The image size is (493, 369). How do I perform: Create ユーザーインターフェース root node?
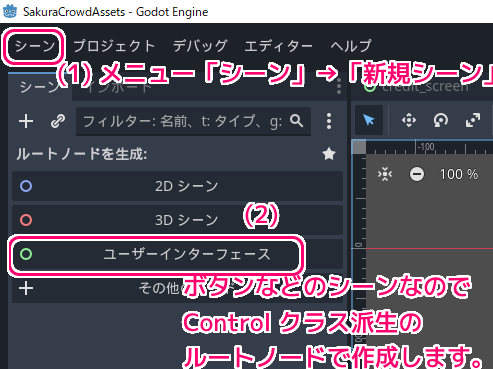pos(178,254)
